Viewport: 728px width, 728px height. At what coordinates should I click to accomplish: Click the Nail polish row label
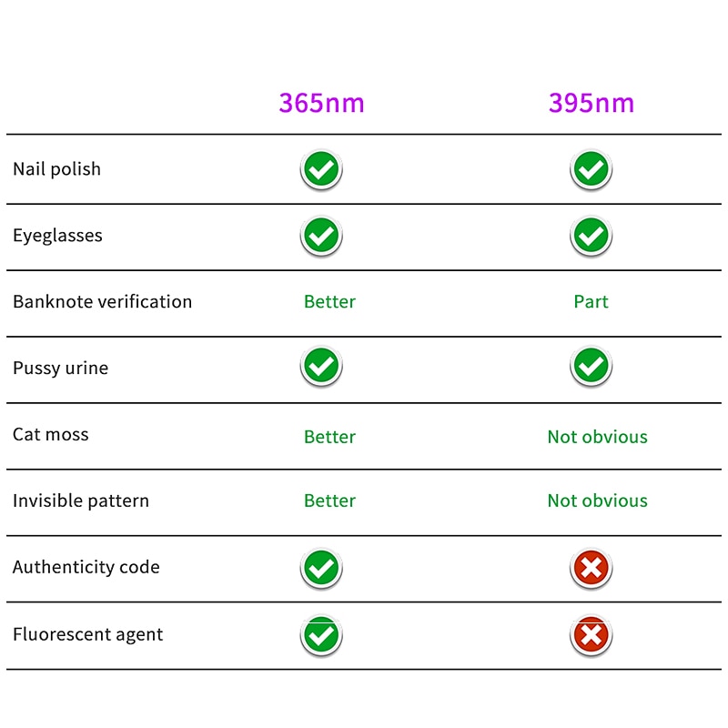click(56, 169)
